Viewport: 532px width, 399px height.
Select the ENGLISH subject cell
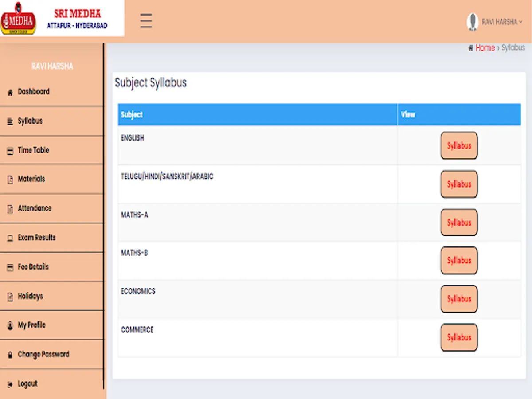click(x=258, y=145)
